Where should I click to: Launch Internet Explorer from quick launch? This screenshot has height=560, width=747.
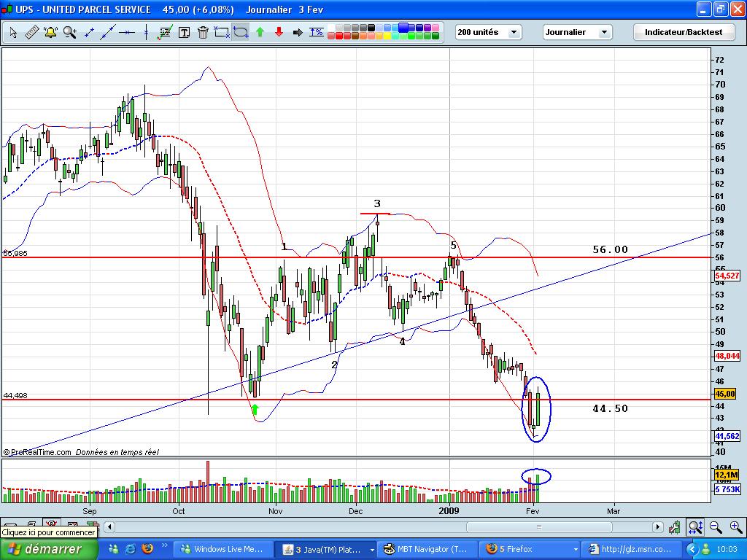130,549
